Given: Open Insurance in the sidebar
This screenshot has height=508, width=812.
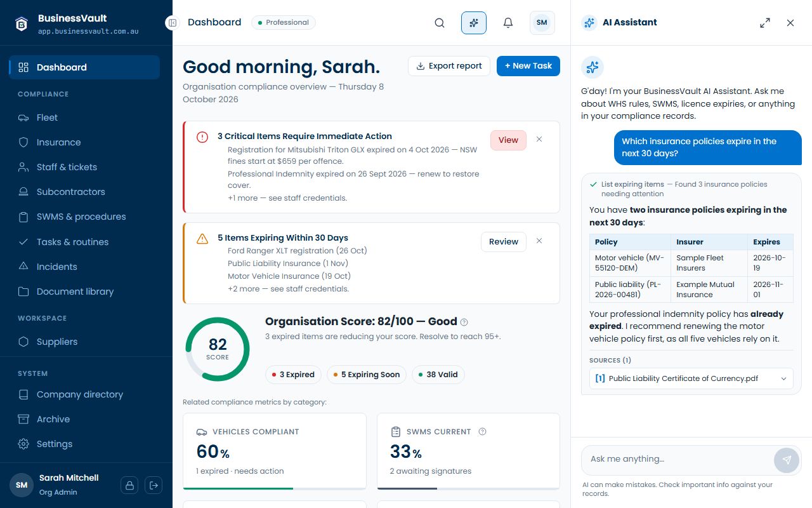Looking at the screenshot, I should coord(84,142).
